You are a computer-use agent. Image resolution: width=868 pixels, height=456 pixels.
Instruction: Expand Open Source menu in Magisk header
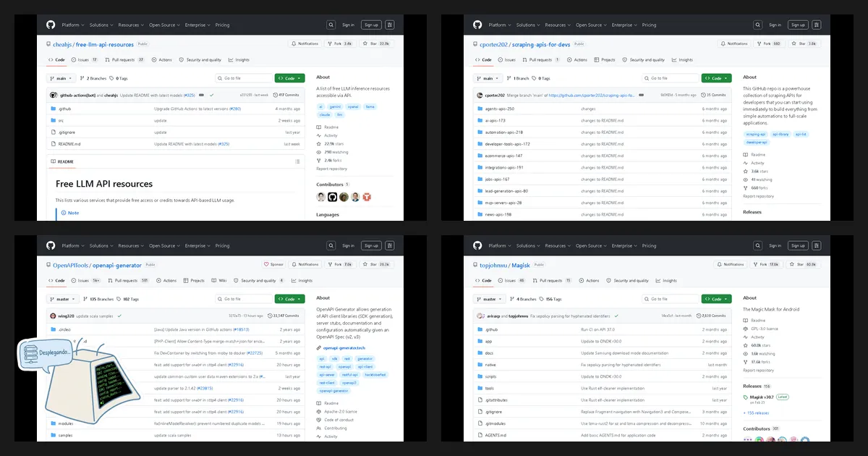tap(590, 245)
